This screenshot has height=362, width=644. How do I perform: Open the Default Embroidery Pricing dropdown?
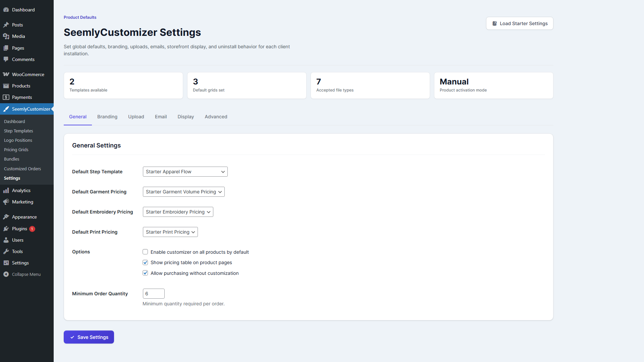(x=178, y=212)
